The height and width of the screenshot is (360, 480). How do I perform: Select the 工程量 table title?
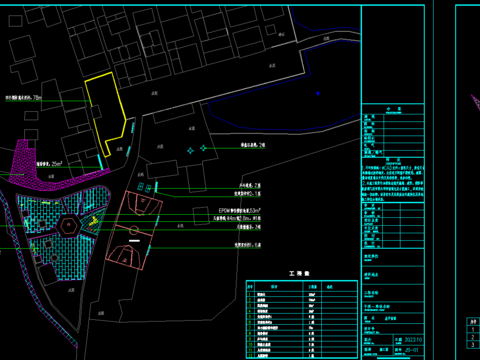click(x=299, y=274)
